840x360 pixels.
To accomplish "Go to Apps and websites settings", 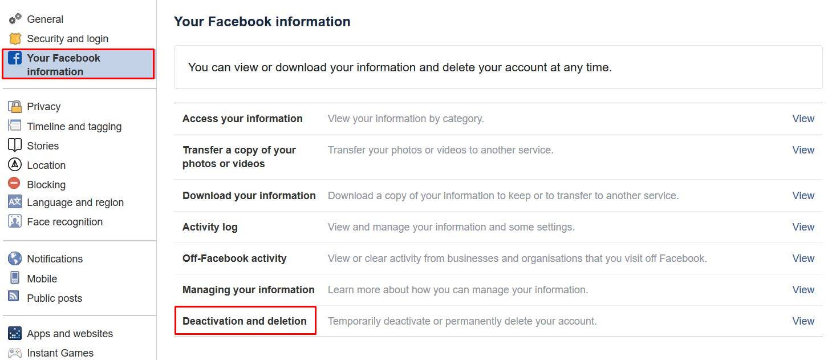I will pos(70,333).
